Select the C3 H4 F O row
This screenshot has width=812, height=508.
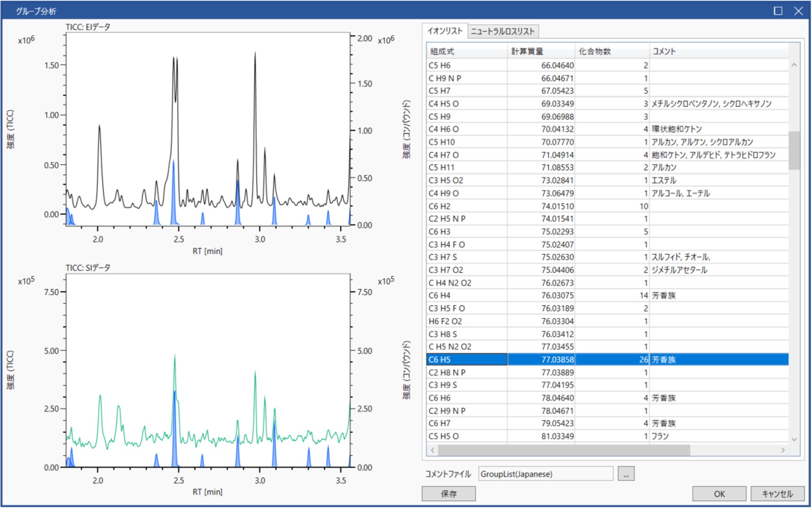coord(607,245)
